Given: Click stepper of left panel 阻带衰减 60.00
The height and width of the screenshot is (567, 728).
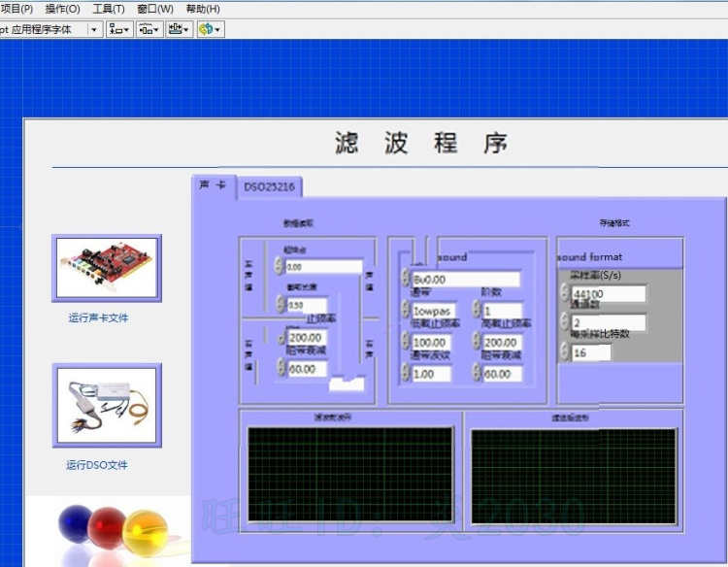Looking at the screenshot, I should pyautogui.click(x=281, y=369).
